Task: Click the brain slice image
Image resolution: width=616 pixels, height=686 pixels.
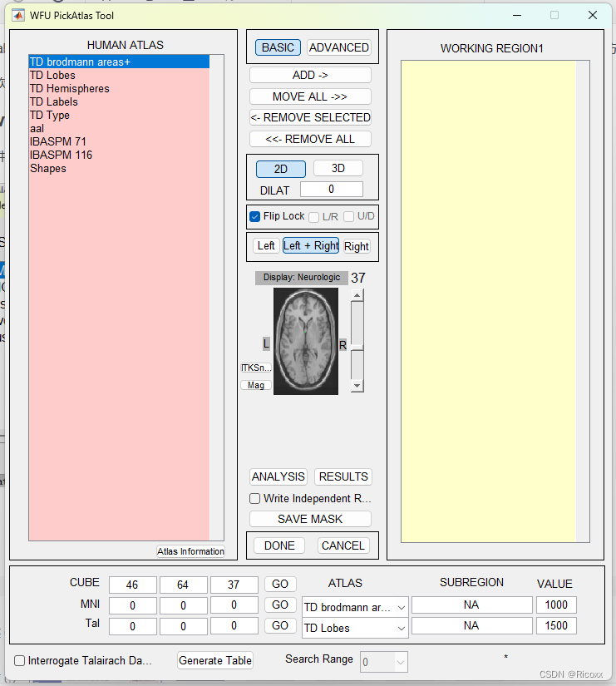Action: point(306,341)
